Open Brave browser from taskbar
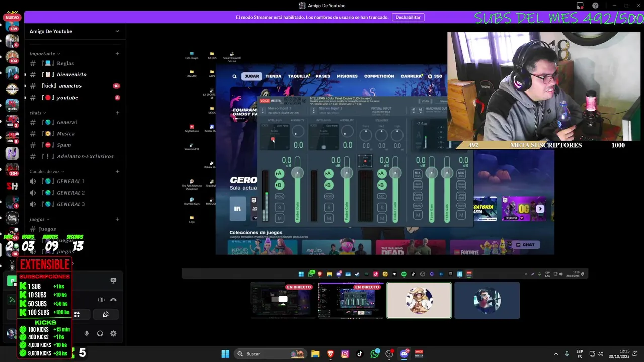This screenshot has height=362, width=644. click(330, 354)
